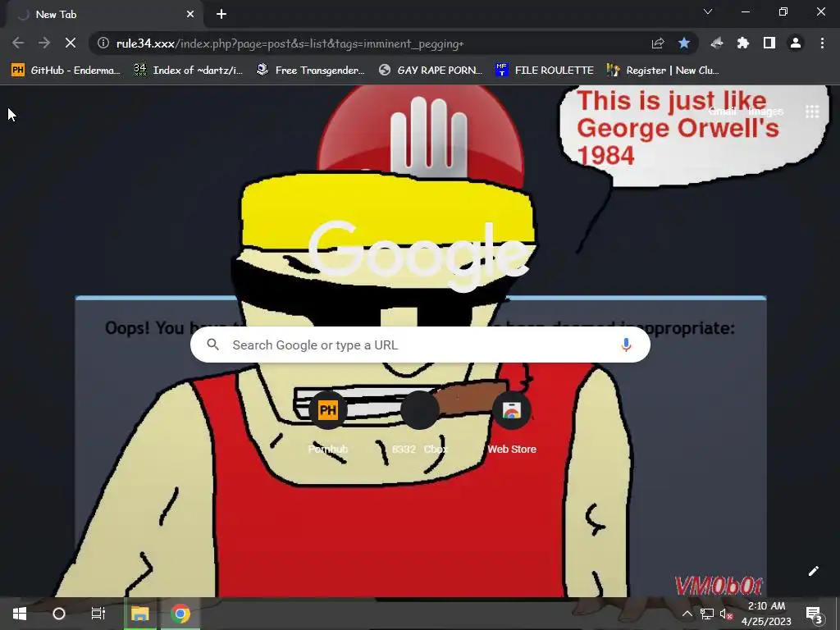The height and width of the screenshot is (630, 840).
Task: Open Chrome's three-dot menu
Action: (x=822, y=43)
